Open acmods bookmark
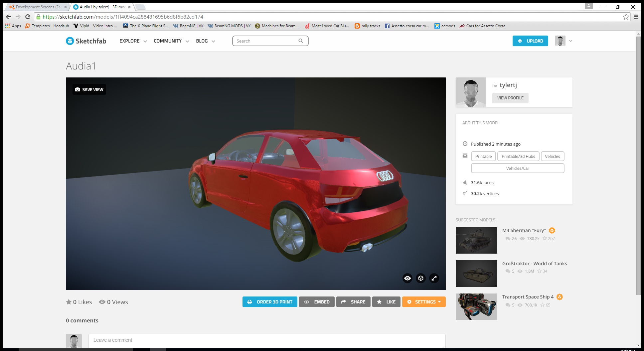Viewport: 644px width, 351px height. tap(445, 26)
